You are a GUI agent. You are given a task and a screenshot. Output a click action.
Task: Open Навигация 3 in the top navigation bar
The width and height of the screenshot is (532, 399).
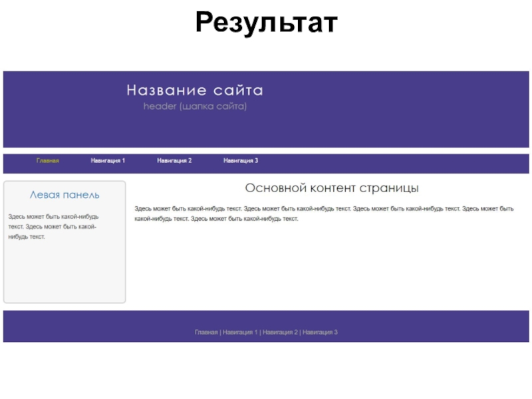pyautogui.click(x=241, y=161)
